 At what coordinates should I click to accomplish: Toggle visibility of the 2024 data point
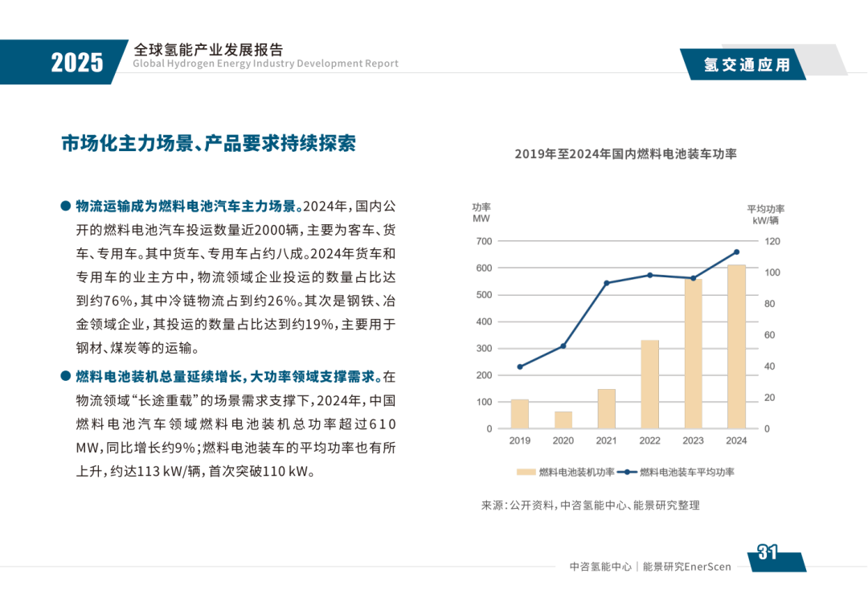(x=736, y=252)
